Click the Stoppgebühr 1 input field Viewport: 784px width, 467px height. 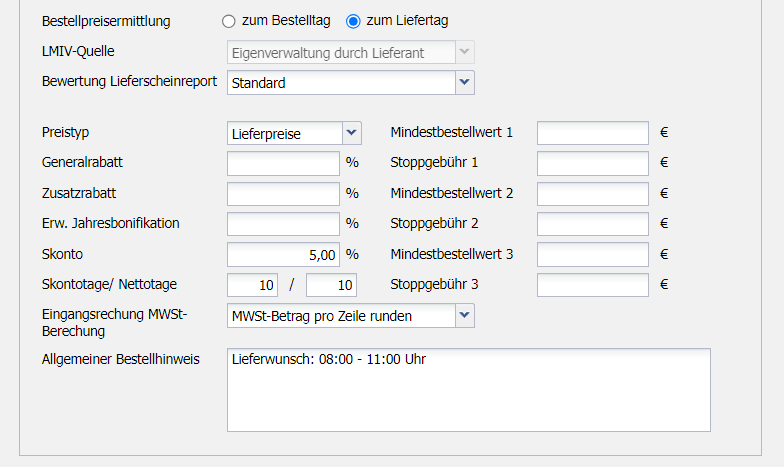pyautogui.click(x=593, y=163)
